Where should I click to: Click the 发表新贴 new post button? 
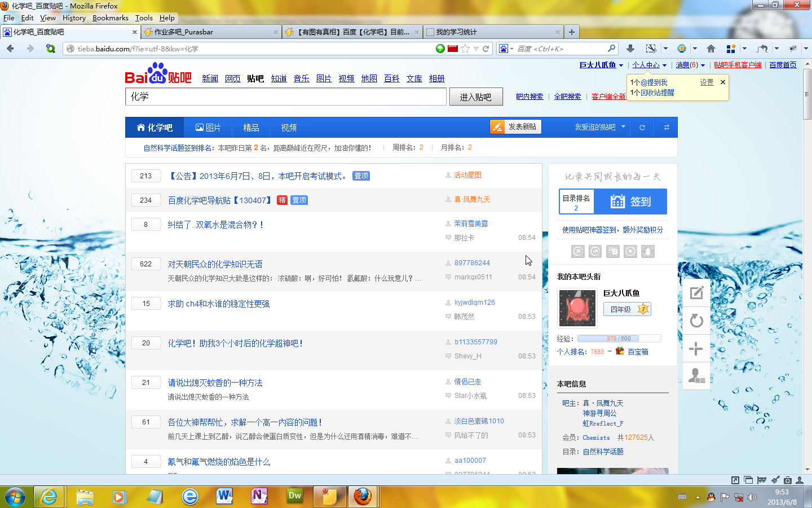click(515, 127)
